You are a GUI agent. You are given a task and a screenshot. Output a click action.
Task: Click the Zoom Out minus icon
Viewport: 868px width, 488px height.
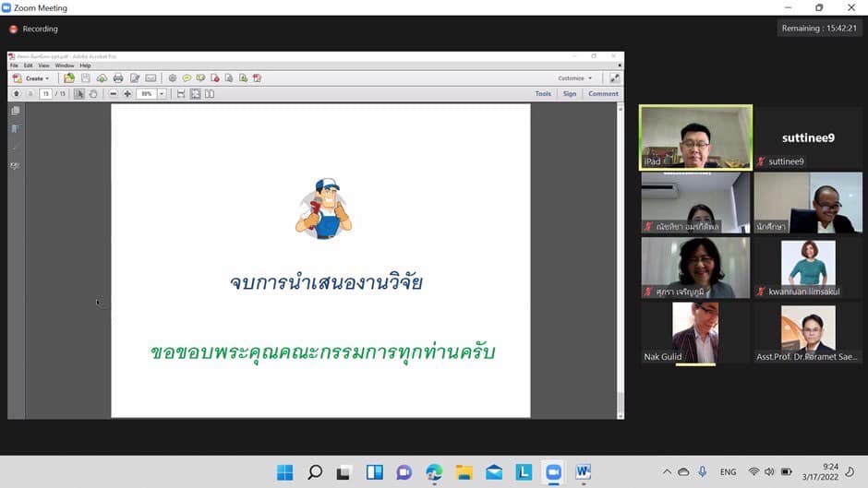[114, 94]
